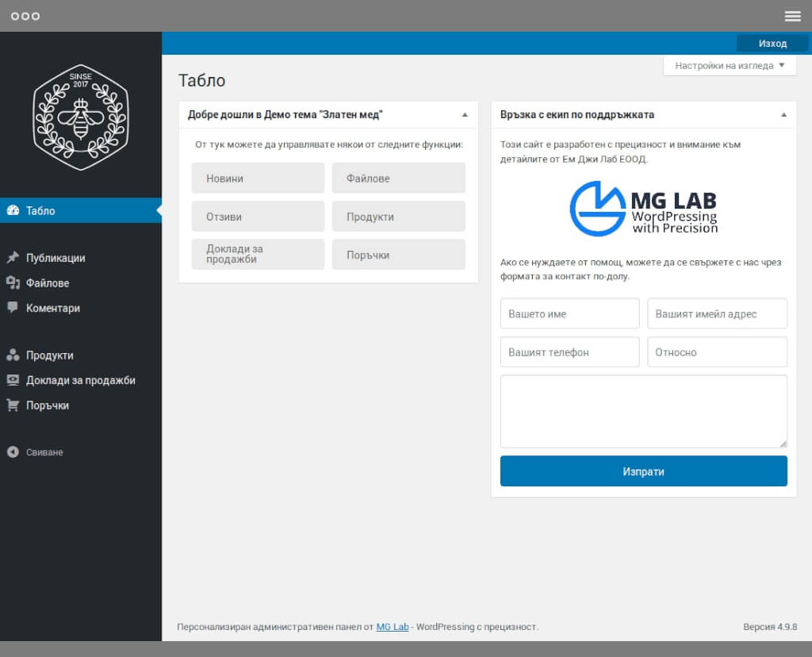Submit the form with Изпрати button
812x657 pixels.
(x=643, y=471)
